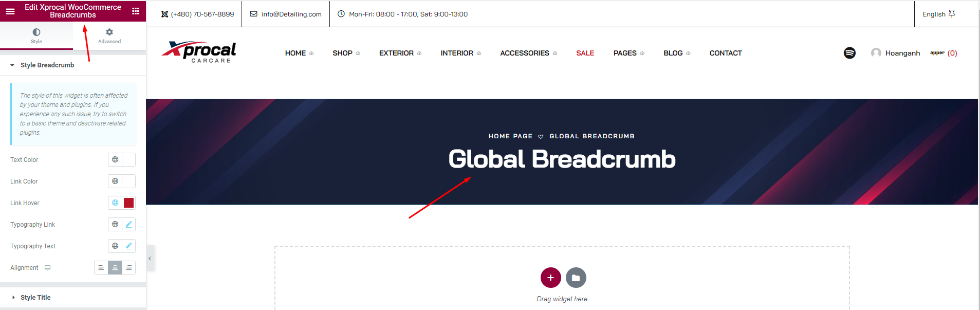This screenshot has width=980, height=310.
Task: Open the template library folder button
Action: (x=576, y=278)
